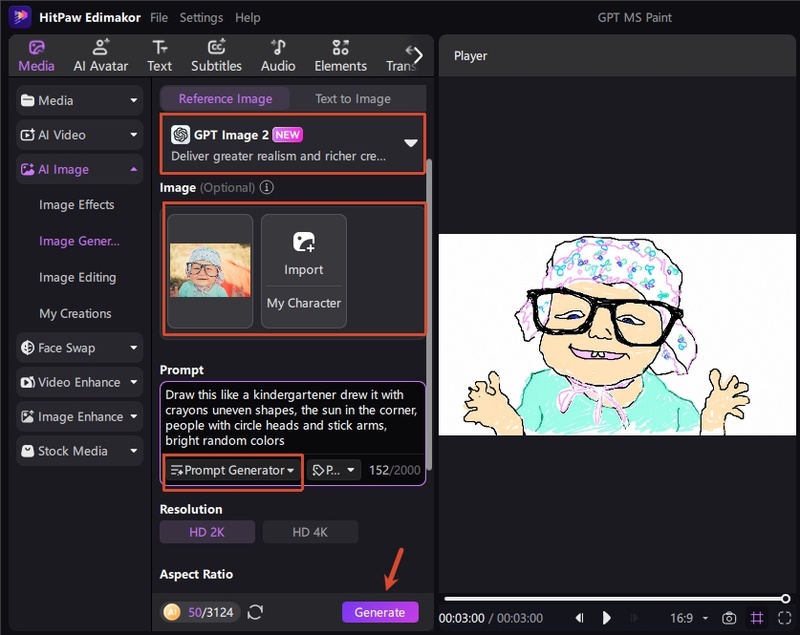Screen dimensions: 800x635
Task: Open the Text tool
Action: tap(160, 56)
